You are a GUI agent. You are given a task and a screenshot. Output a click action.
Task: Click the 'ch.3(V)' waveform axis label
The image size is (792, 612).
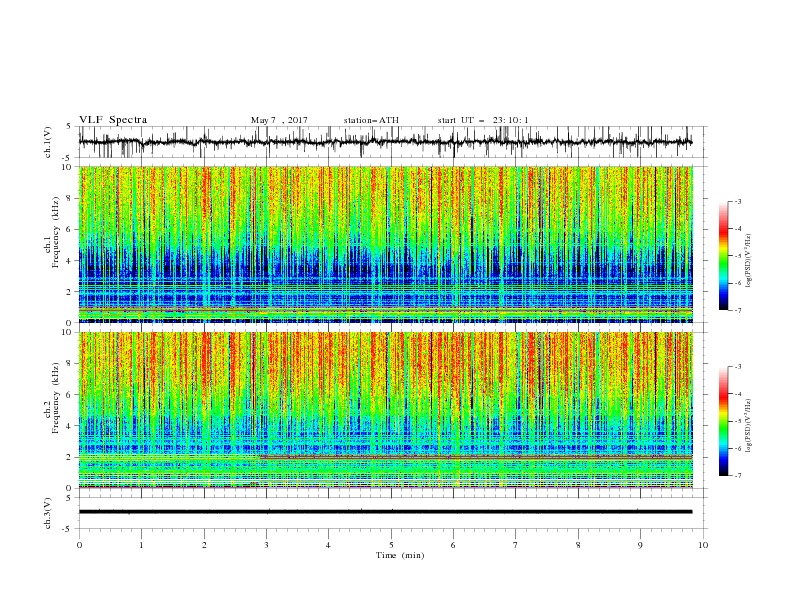click(48, 513)
